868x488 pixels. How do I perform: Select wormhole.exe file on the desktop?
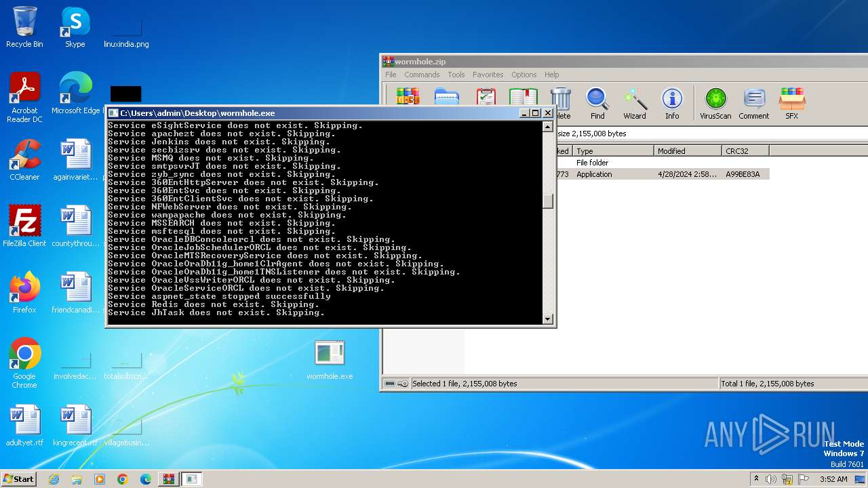tap(330, 359)
